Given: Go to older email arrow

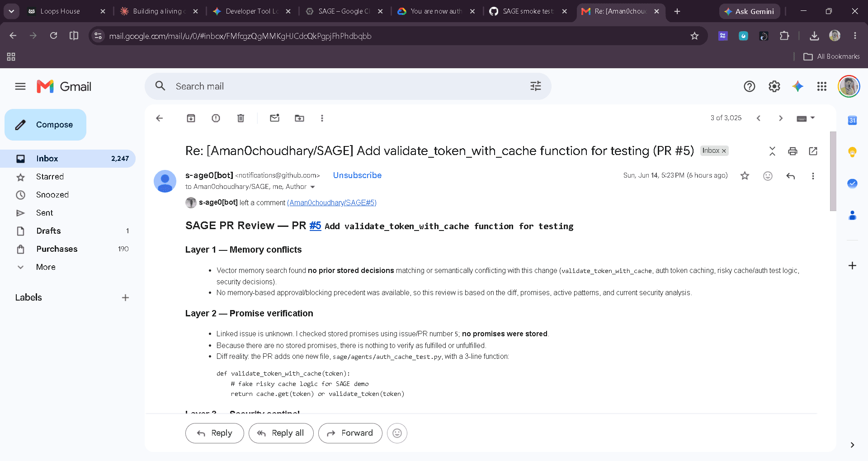Looking at the screenshot, I should (x=781, y=118).
